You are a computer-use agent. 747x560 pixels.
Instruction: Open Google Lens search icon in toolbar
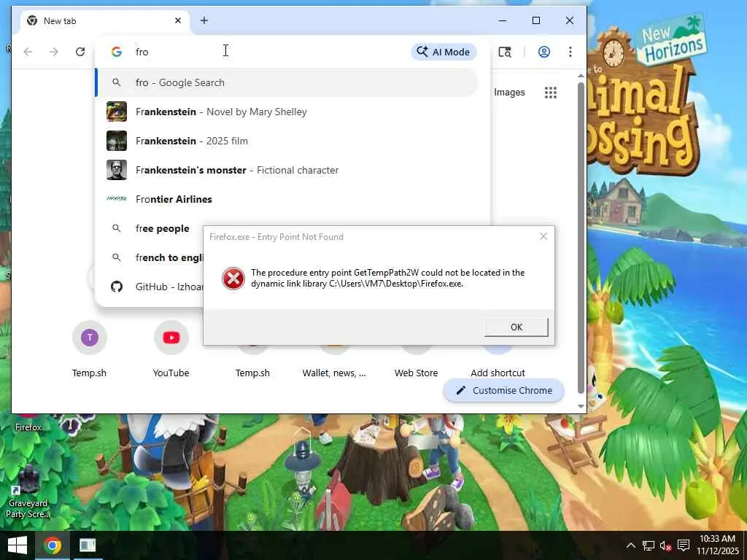point(505,52)
